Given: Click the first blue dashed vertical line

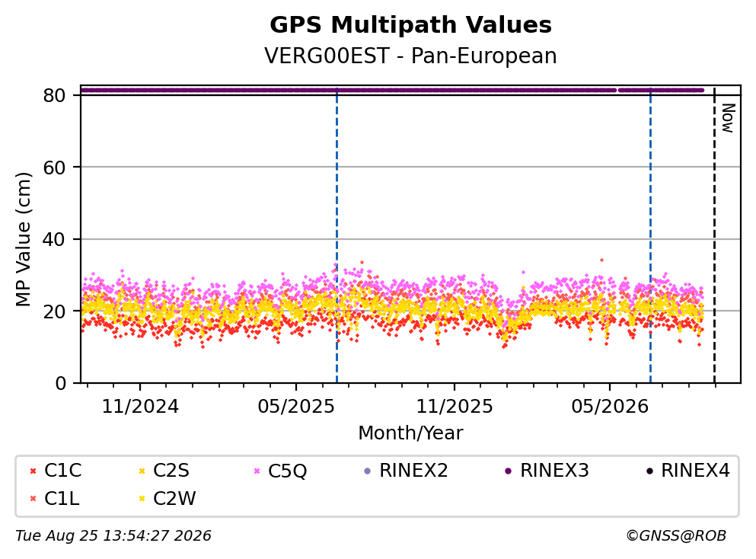Looking at the screenshot, I should click(337, 235).
